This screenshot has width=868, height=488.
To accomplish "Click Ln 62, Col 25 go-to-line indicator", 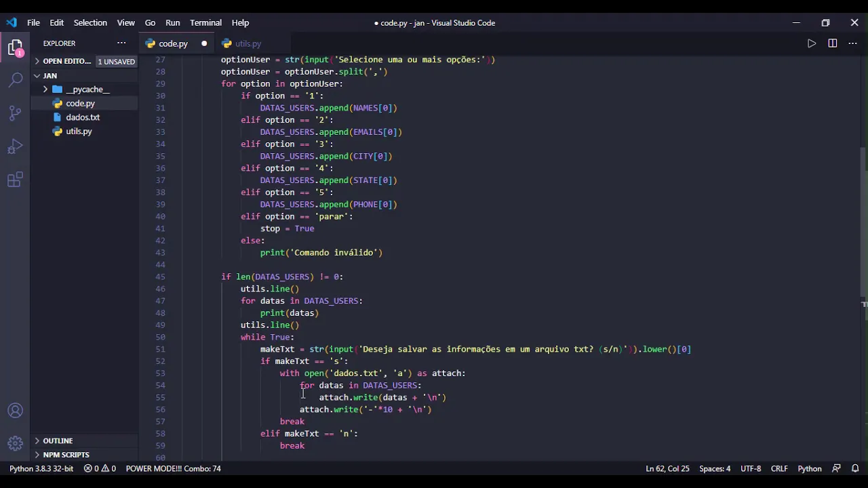I will point(667,468).
